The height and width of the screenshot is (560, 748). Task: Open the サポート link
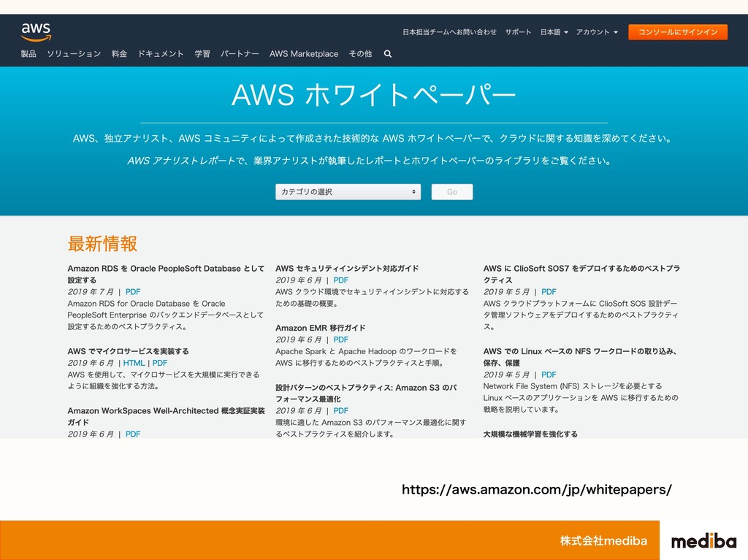pyautogui.click(x=518, y=32)
